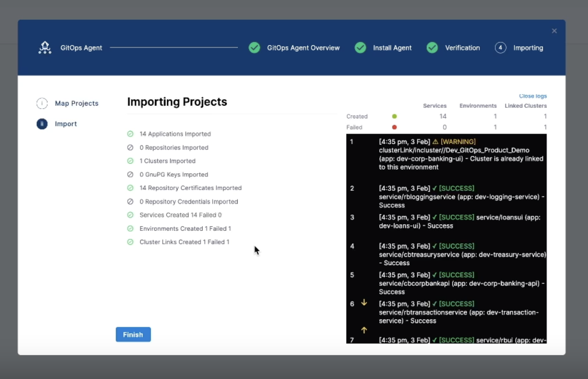Click the Import step circle icon
The width and height of the screenshot is (588, 379).
tap(42, 124)
